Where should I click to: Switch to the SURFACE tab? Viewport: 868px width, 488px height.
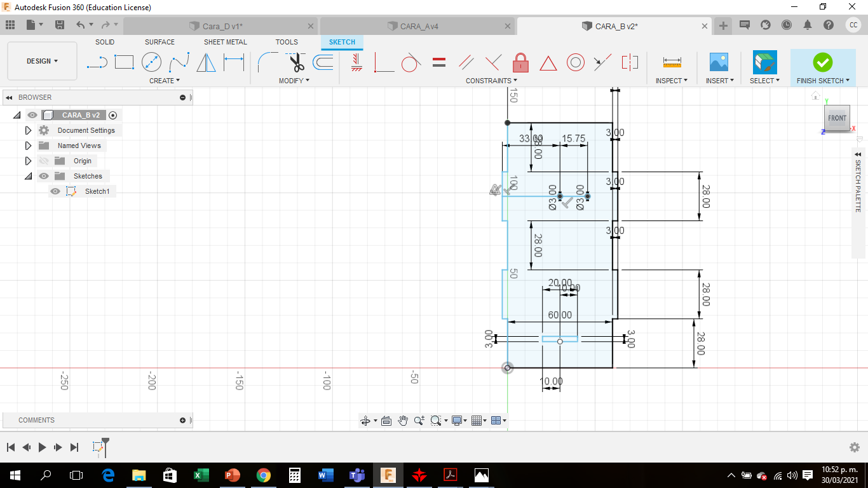(159, 42)
